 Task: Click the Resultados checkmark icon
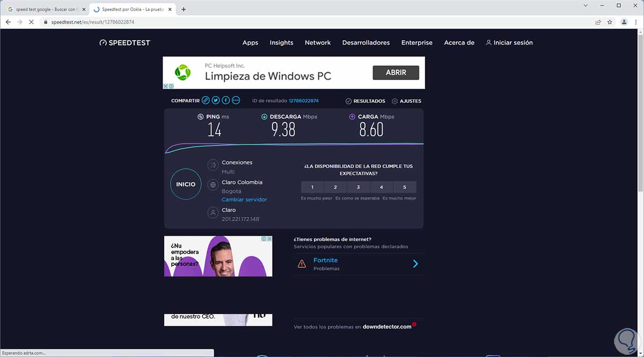348,101
